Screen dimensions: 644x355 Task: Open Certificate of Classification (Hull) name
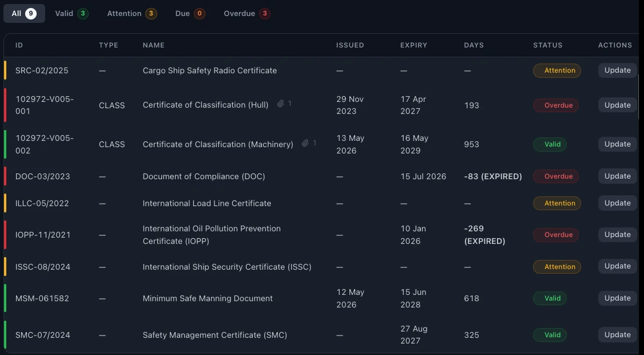205,105
